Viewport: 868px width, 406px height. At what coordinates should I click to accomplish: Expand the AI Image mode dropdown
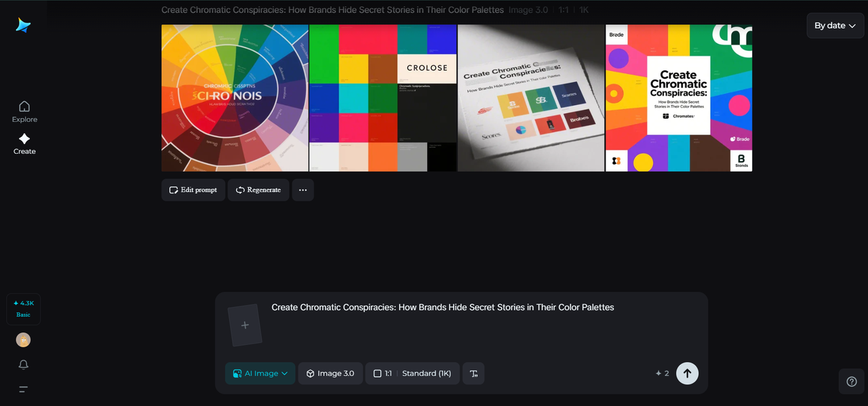click(260, 373)
